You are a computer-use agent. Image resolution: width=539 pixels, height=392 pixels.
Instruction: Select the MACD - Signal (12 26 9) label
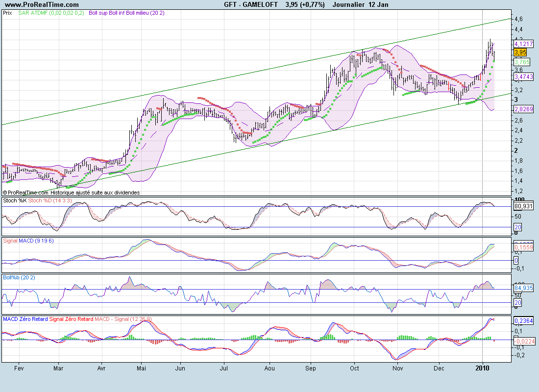pos(123,319)
